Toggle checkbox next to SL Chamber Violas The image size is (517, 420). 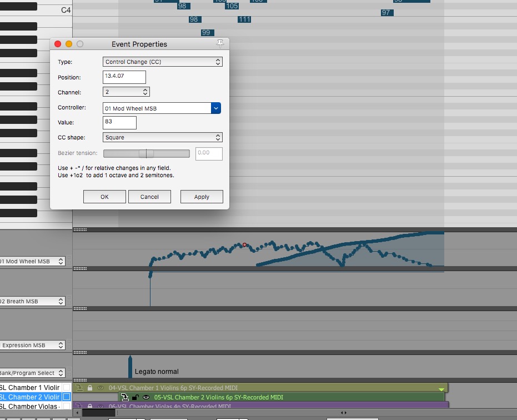coord(67,406)
